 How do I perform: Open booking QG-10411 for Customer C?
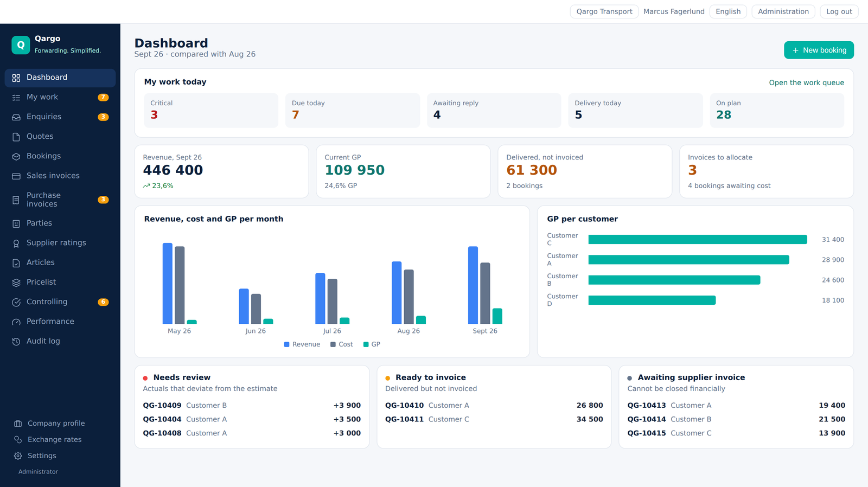pyautogui.click(x=494, y=419)
